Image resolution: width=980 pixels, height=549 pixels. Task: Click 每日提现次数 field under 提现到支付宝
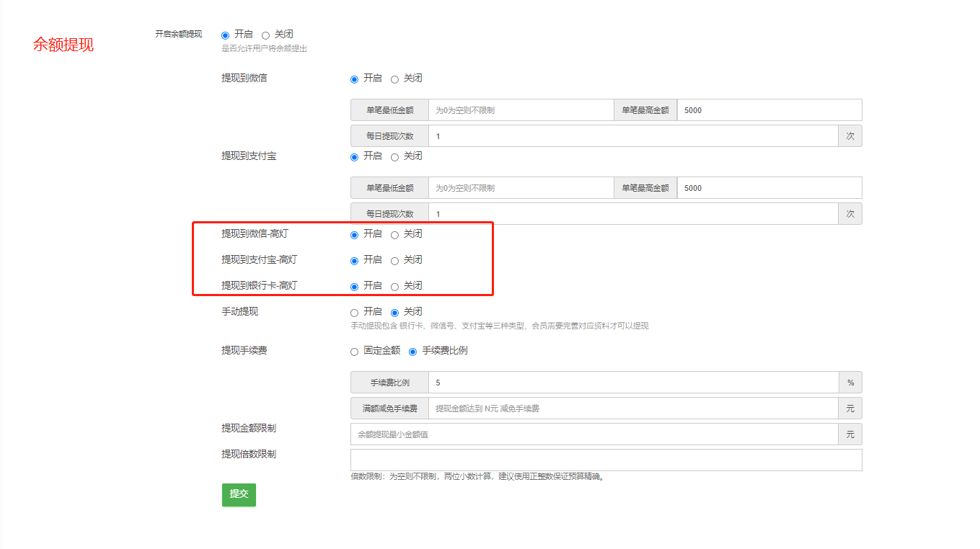(x=632, y=214)
